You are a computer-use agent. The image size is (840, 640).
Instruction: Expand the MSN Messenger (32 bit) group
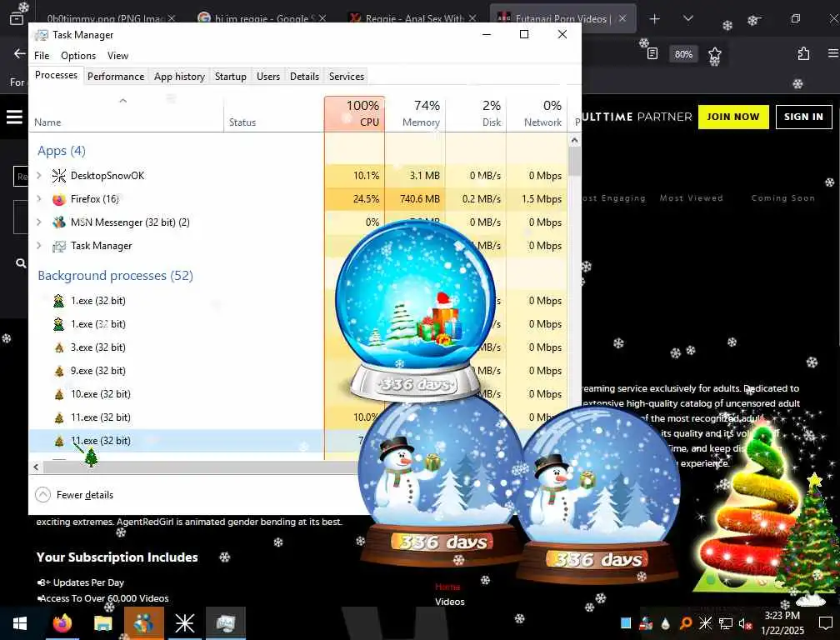coord(38,222)
